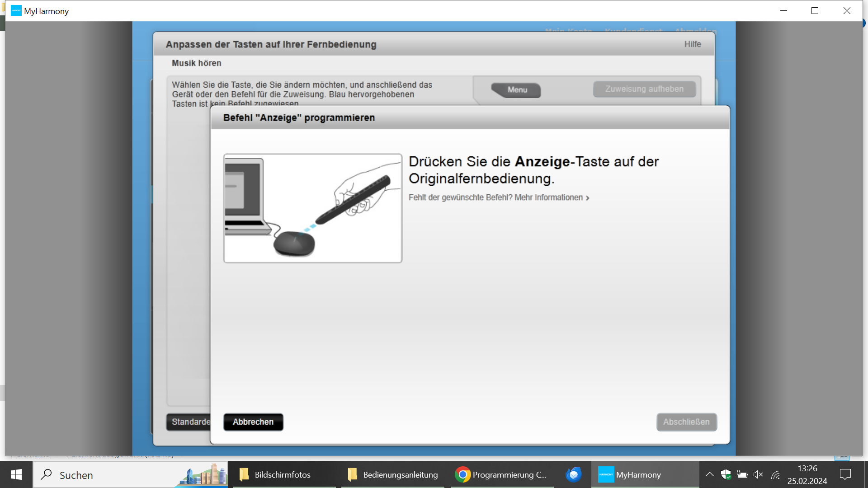Viewport: 868px width, 488px height.
Task: Click the Abbrechen button in the dialog
Action: [253, 422]
